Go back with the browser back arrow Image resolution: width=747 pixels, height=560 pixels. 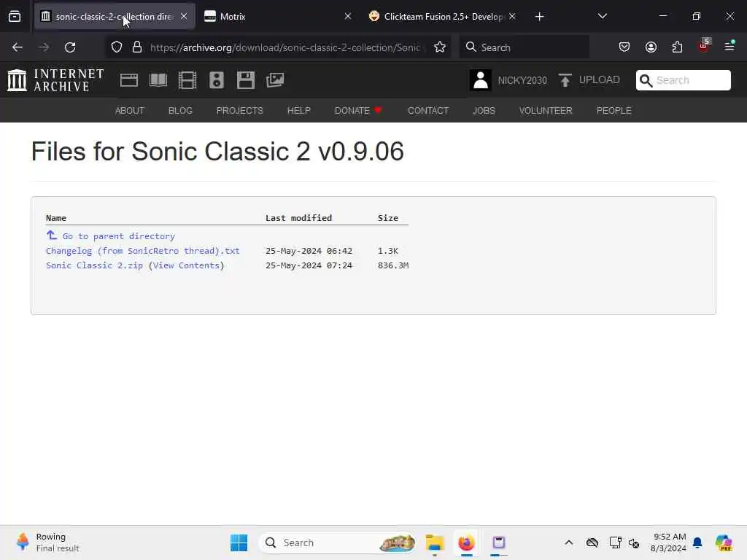click(x=18, y=47)
